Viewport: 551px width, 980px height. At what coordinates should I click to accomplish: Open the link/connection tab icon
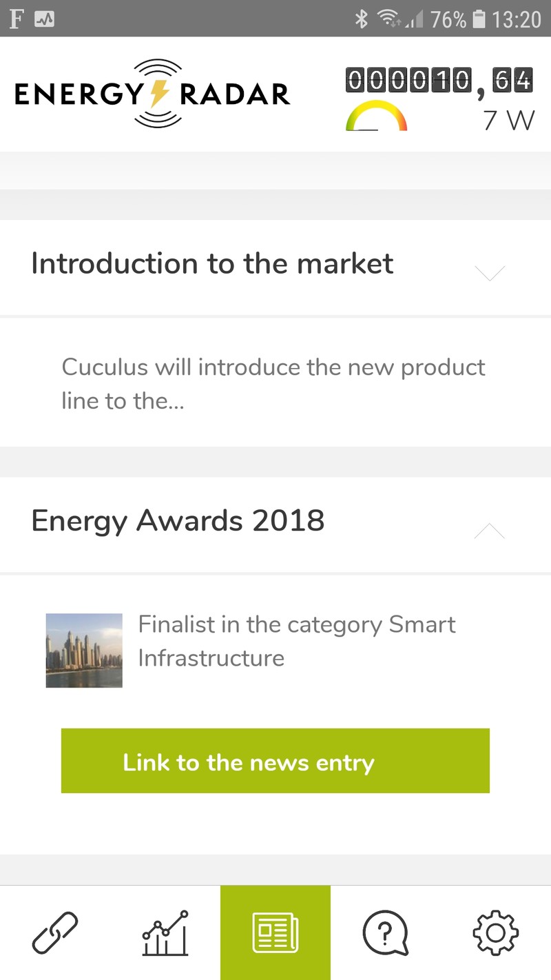(x=55, y=932)
